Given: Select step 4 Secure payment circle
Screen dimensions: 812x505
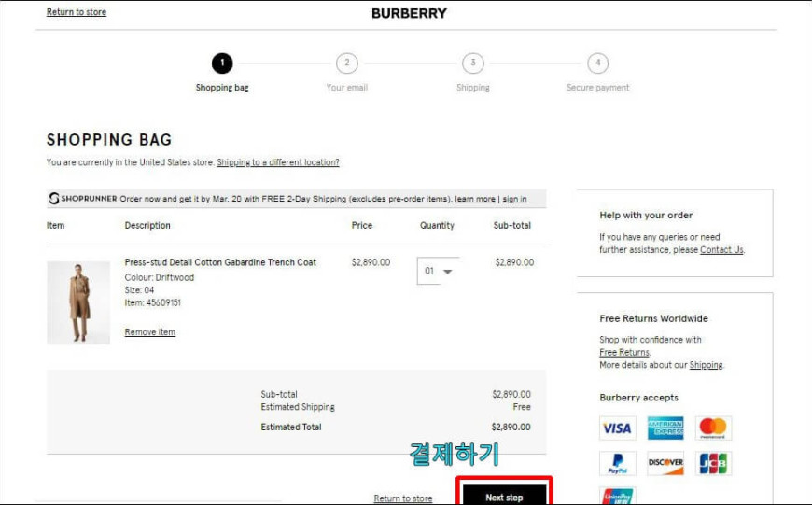Looking at the screenshot, I should 597,63.
